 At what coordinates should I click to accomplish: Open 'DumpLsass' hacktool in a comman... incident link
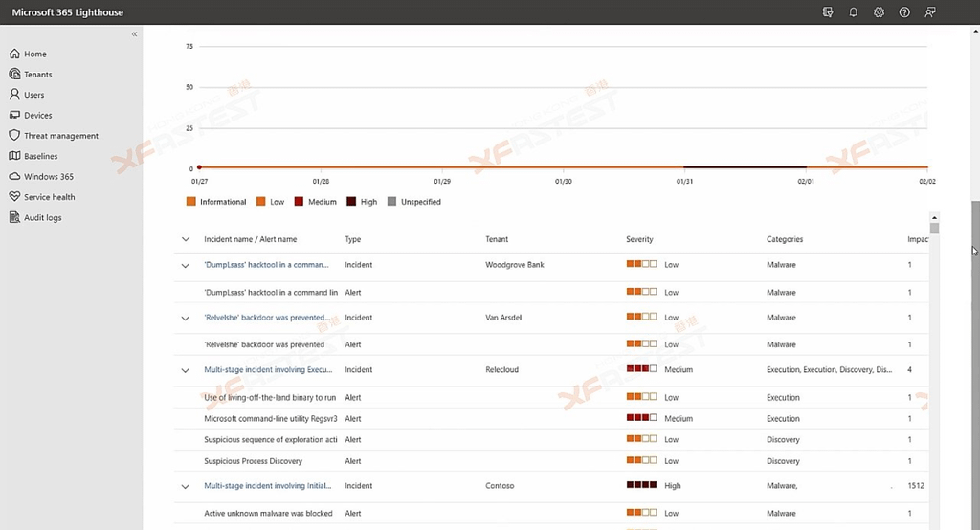coord(266,265)
